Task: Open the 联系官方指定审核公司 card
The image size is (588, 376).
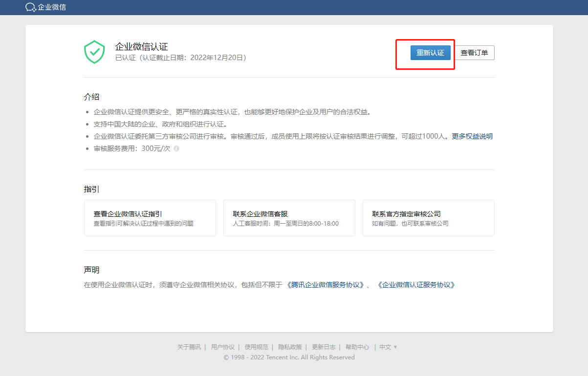Action: [x=429, y=218]
